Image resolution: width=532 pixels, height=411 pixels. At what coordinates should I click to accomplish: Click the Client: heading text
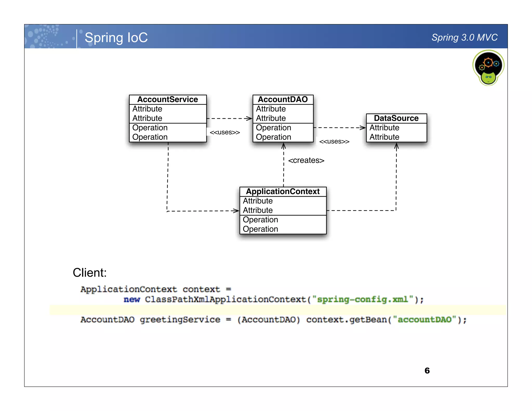90,273
